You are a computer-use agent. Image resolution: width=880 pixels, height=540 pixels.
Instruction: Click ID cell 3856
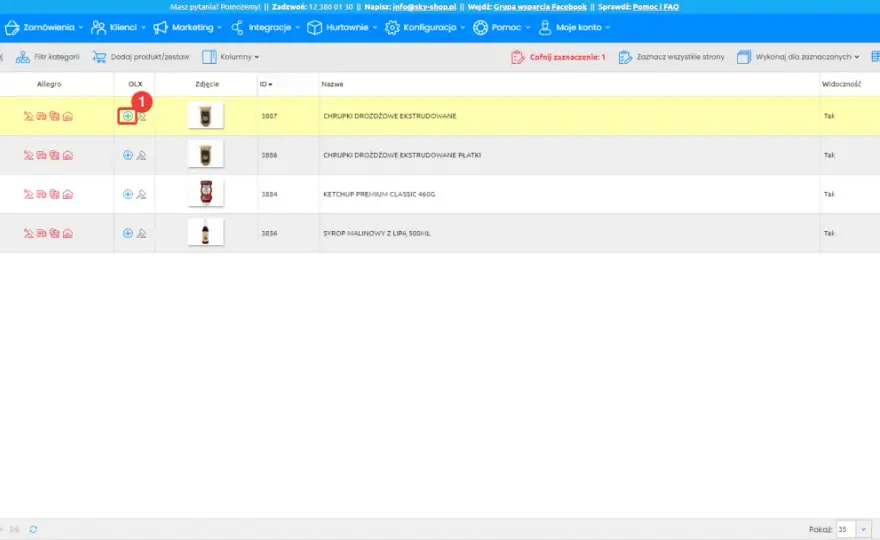point(269,233)
